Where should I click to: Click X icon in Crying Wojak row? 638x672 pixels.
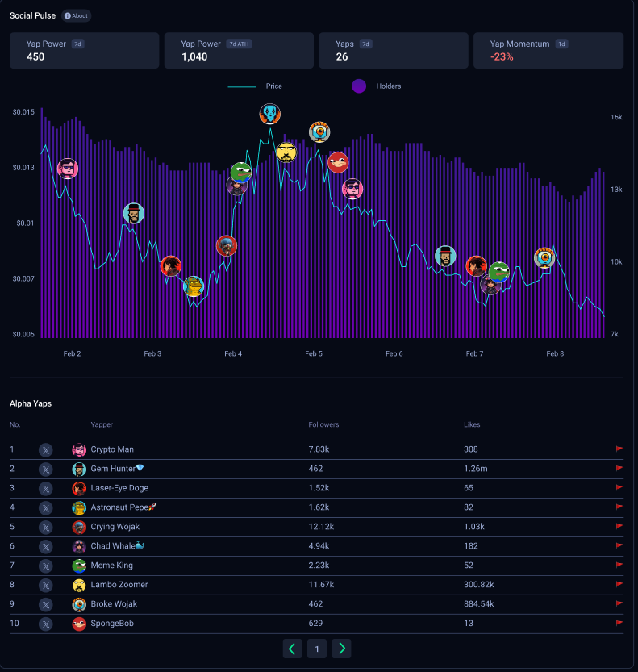[46, 528]
